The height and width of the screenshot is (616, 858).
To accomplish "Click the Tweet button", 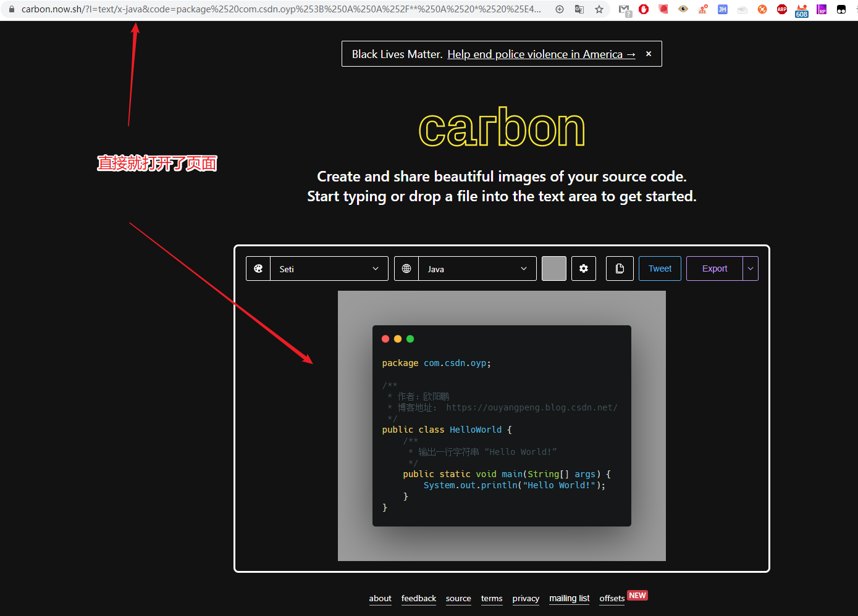I will (x=660, y=268).
